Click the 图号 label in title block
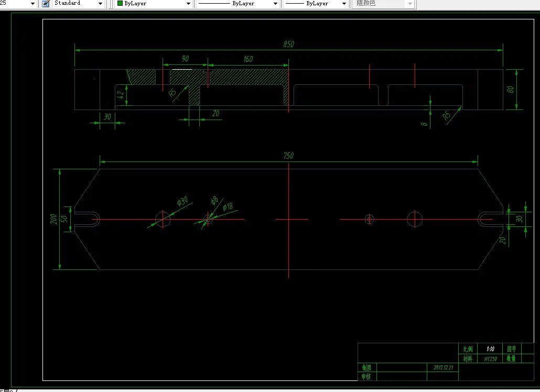 [511, 349]
